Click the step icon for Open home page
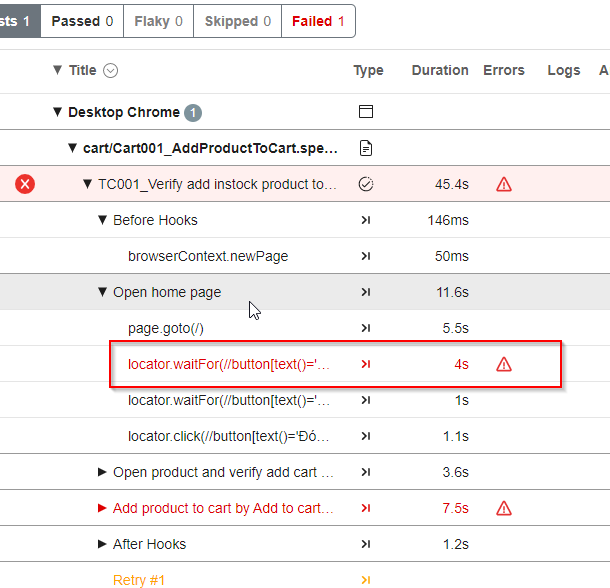 pos(366,292)
